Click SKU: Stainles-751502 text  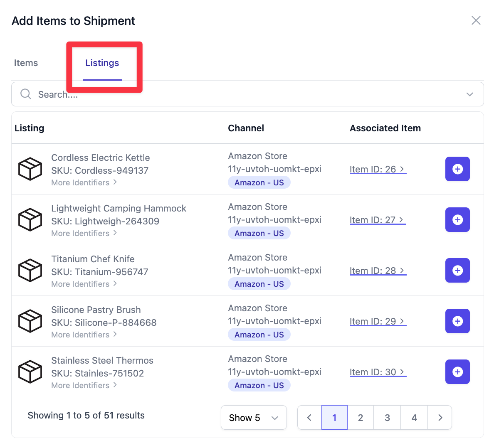point(98,373)
